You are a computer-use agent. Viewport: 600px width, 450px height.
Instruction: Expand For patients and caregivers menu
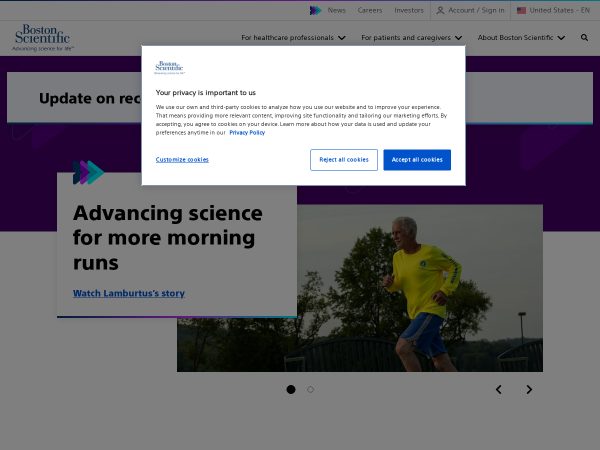pos(412,38)
